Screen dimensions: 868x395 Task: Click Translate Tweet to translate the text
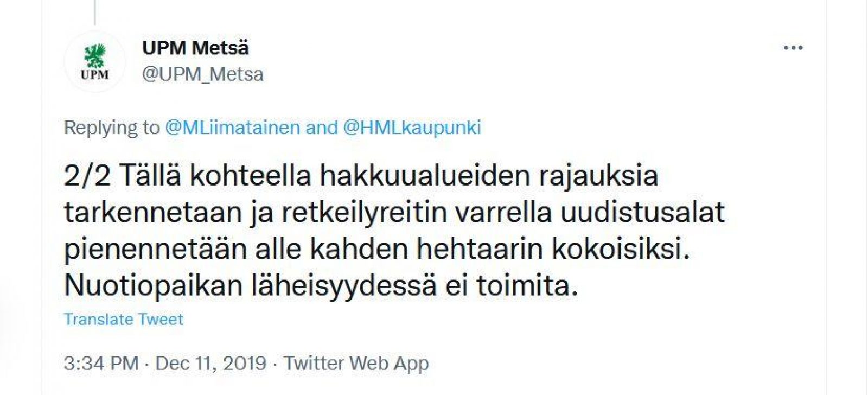123,319
